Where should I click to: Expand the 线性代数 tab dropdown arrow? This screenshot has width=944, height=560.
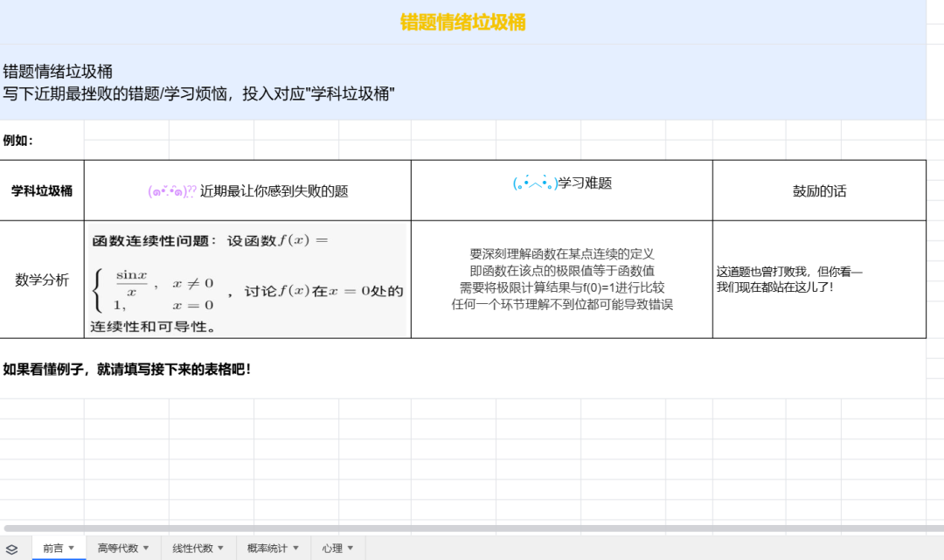220,549
